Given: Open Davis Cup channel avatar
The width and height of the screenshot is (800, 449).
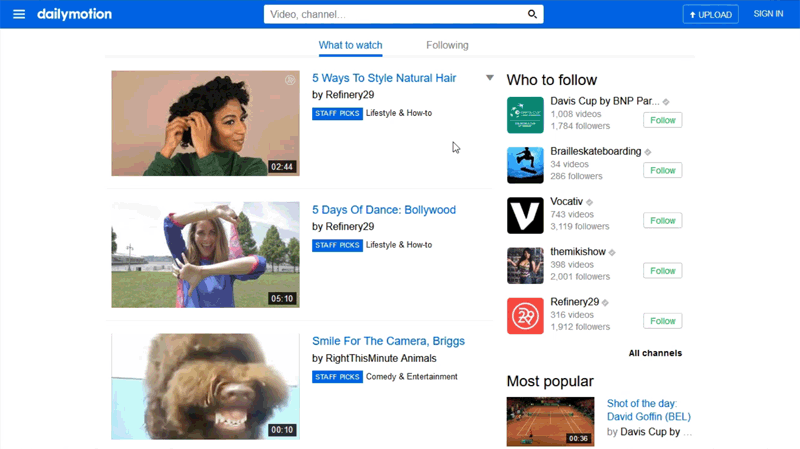Looking at the screenshot, I should [x=525, y=115].
